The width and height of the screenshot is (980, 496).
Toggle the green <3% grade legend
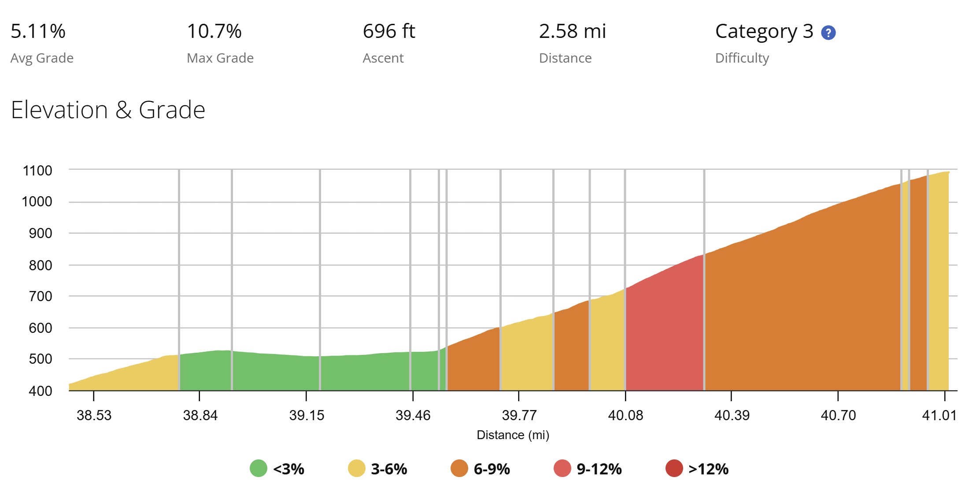pos(277,469)
